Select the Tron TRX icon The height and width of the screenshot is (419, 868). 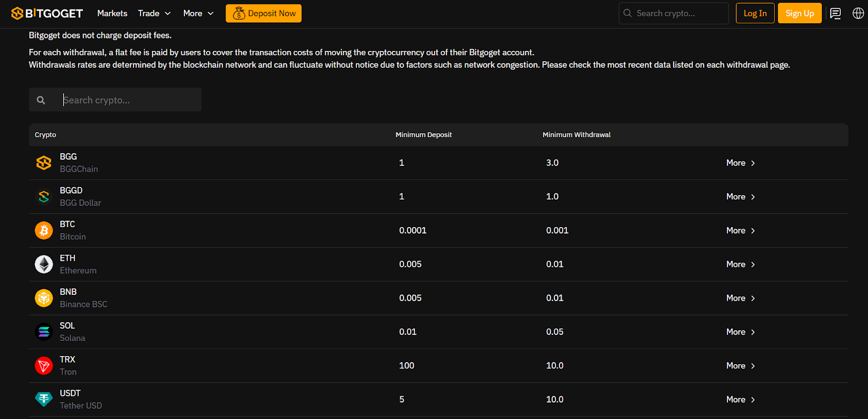tap(44, 366)
